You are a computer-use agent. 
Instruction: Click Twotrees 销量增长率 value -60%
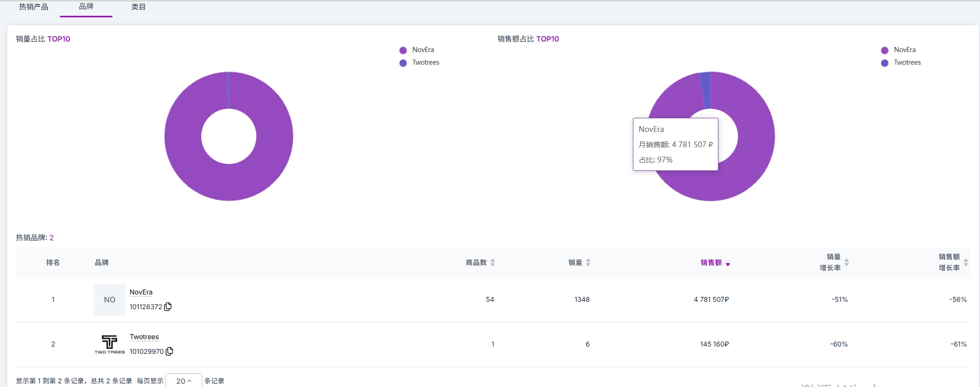(x=839, y=344)
